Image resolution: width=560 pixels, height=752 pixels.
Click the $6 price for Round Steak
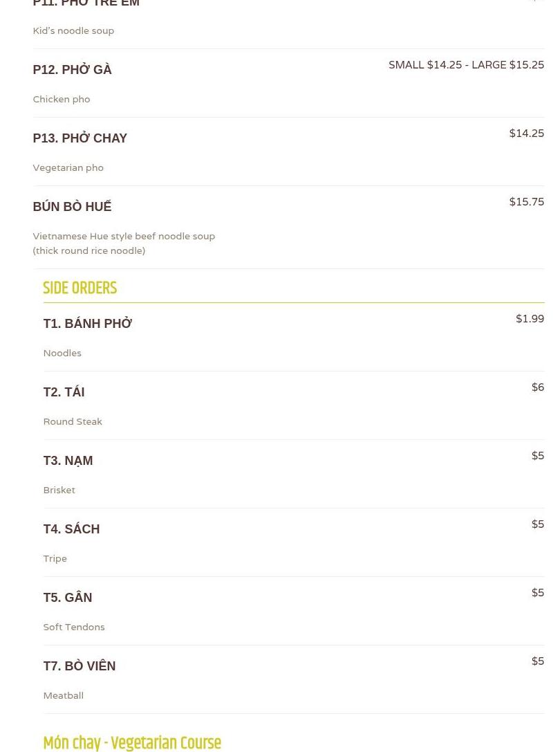(x=537, y=387)
